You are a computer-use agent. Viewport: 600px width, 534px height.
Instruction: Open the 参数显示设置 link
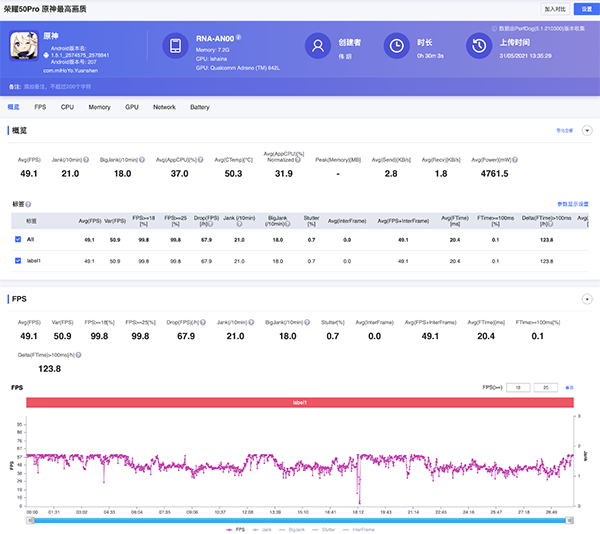click(x=571, y=204)
